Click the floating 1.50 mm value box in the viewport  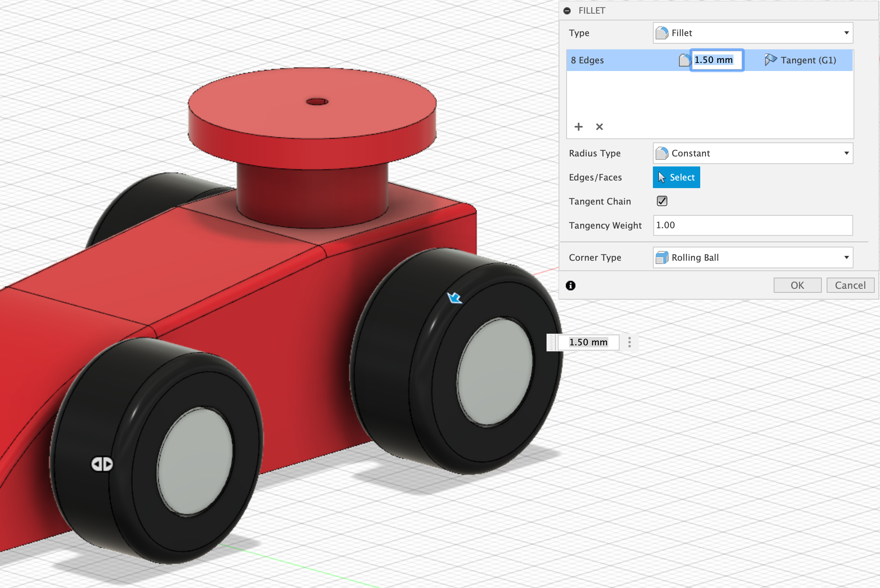click(x=588, y=342)
